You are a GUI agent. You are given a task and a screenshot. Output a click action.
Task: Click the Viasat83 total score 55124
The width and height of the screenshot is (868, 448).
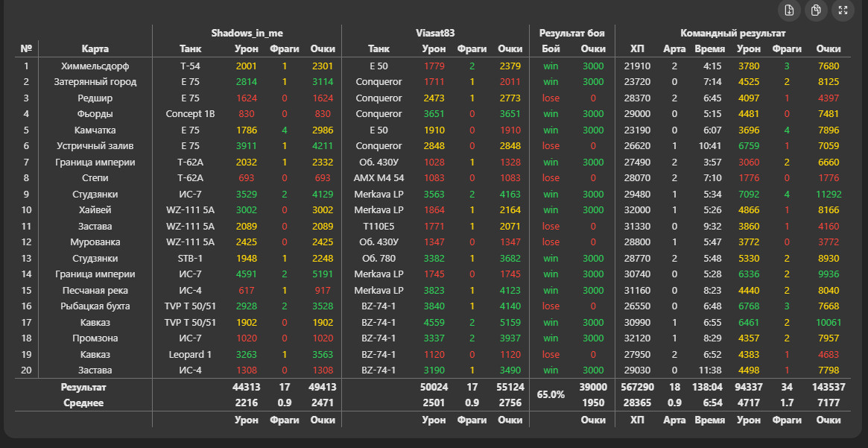point(510,387)
